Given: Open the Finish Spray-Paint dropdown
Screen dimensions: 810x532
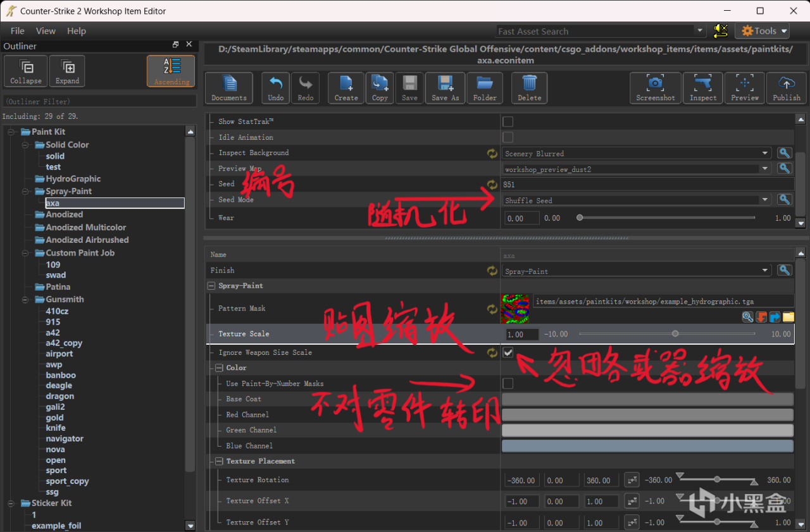Looking at the screenshot, I should coord(637,271).
